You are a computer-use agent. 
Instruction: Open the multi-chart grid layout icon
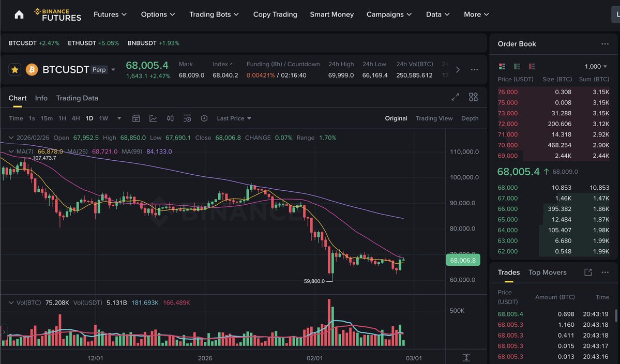click(473, 97)
